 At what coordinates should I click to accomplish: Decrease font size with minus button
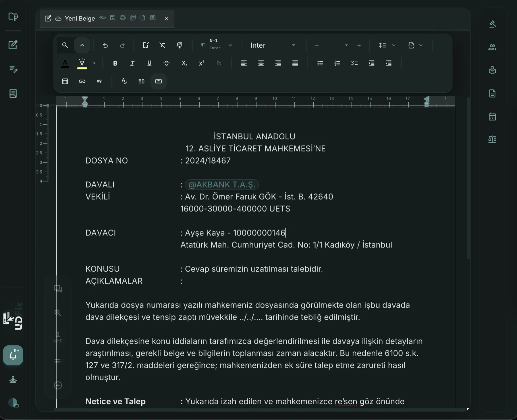317,45
